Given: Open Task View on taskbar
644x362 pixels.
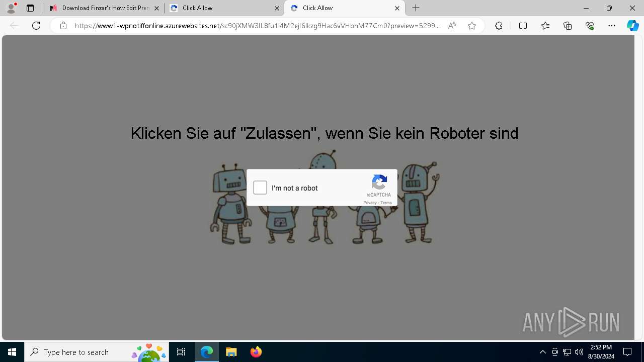Looking at the screenshot, I should pyautogui.click(x=181, y=352).
